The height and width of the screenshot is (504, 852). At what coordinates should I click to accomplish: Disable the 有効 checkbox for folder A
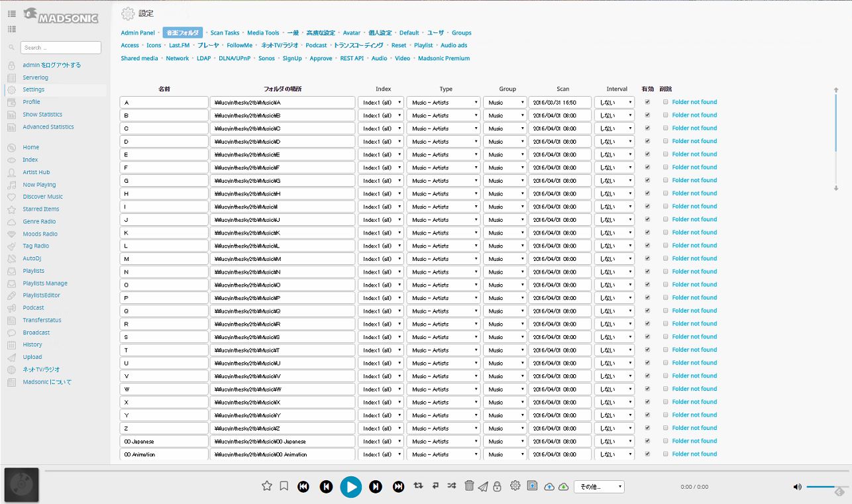point(647,102)
